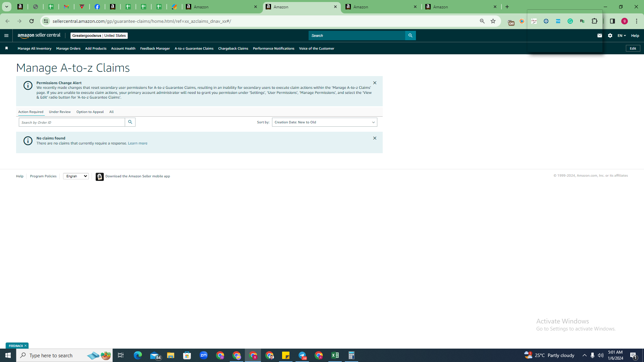The image size is (644, 362).
Task: Dismiss the Permissions Change Alert
Action: point(375,83)
